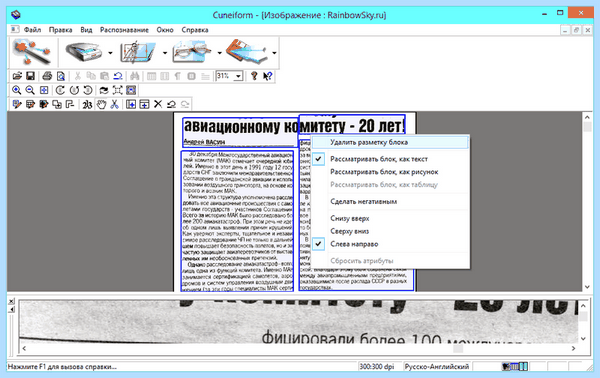The height and width of the screenshot is (378, 600).
Task: Click the large scanner icon in toolbar
Action: point(83,52)
